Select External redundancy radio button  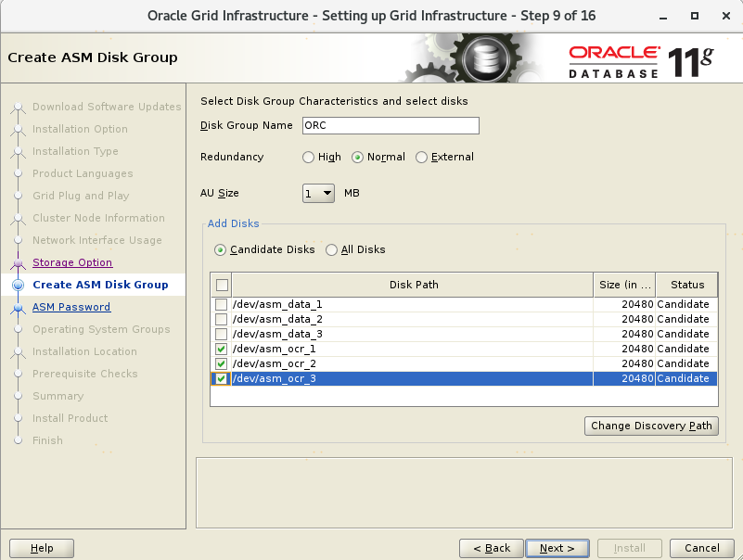(422, 158)
